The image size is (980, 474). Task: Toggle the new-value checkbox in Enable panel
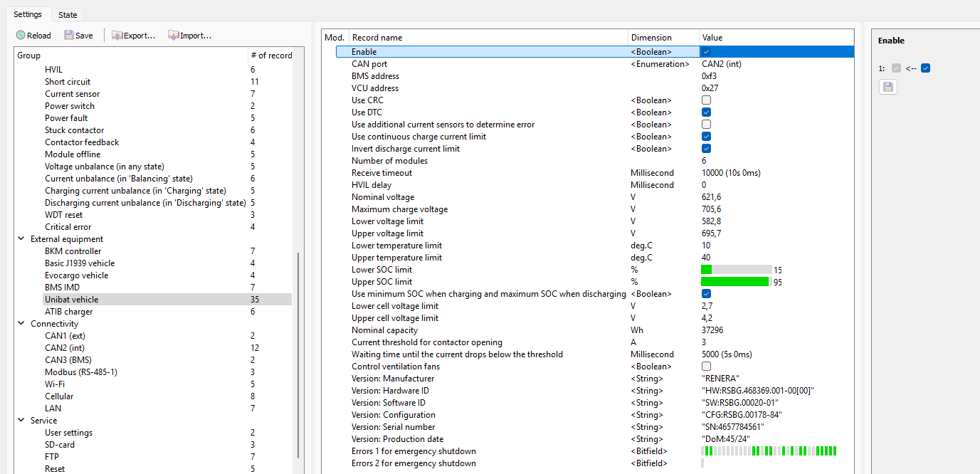[x=925, y=68]
